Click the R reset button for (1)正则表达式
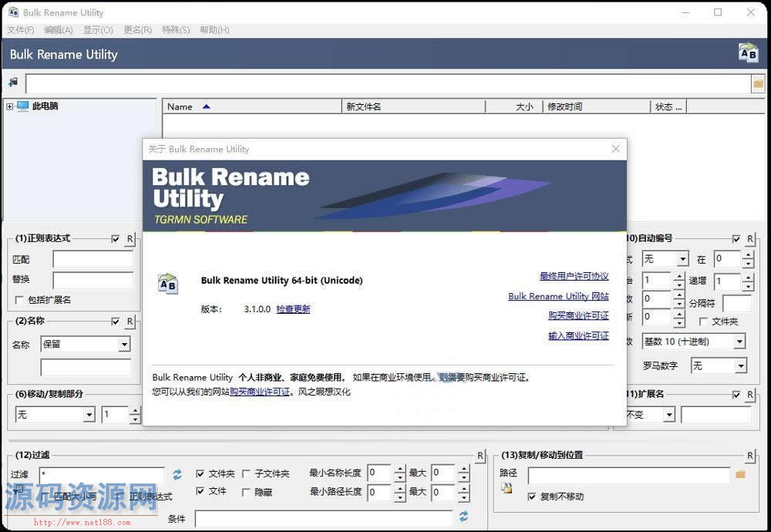The width and height of the screenshot is (771, 532). tap(130, 239)
